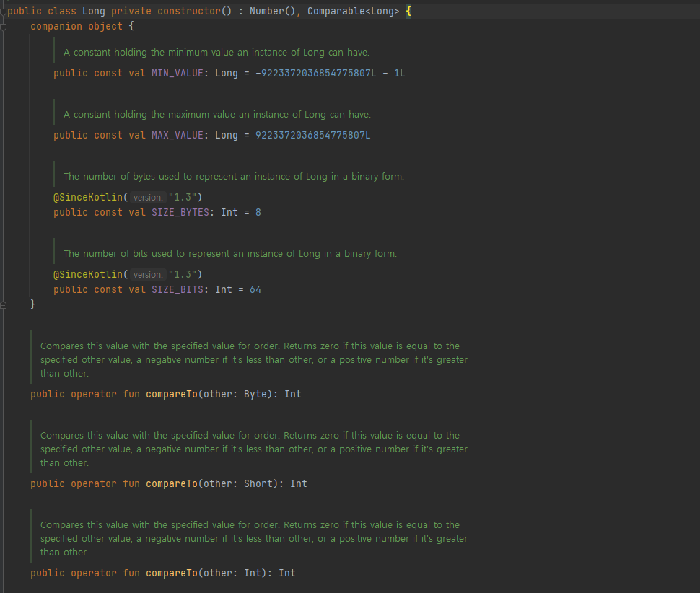
Task: Click the SIZE_BYTES constant name
Action: (180, 212)
